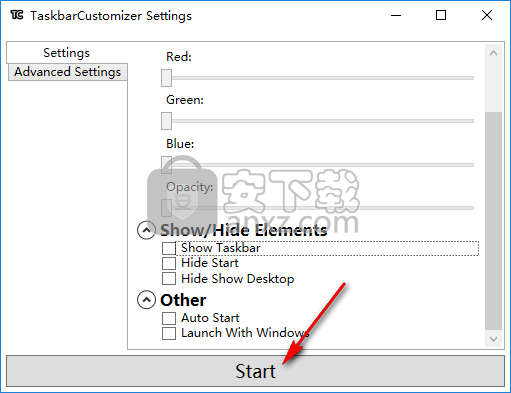Click the scrollbar up arrow
Image resolution: width=511 pixels, height=393 pixels.
(x=493, y=53)
